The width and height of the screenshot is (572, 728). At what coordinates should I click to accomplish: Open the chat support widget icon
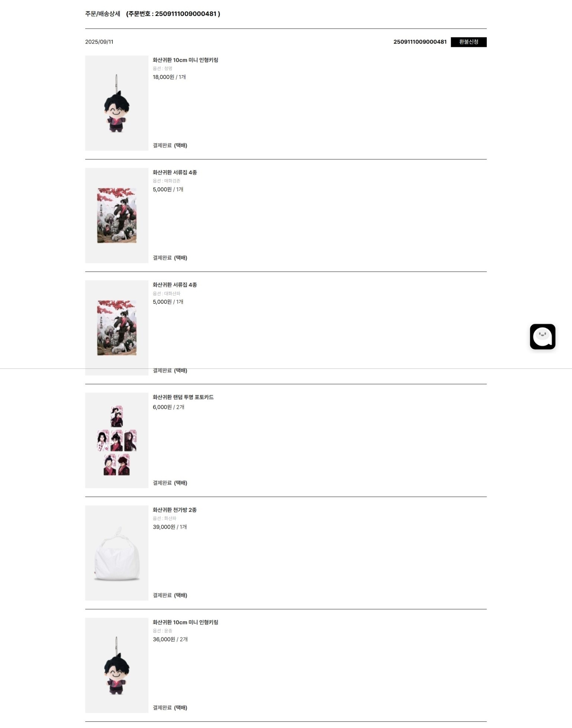pyautogui.click(x=542, y=336)
